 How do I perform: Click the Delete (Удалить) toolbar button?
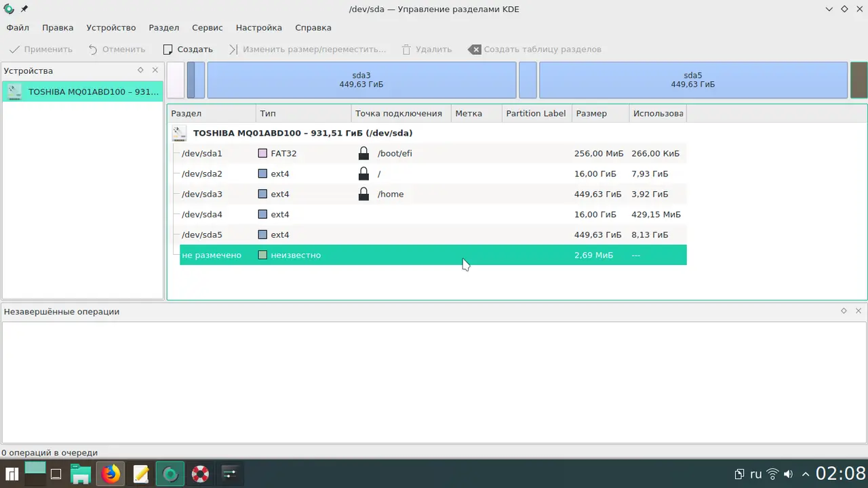pyautogui.click(x=427, y=49)
